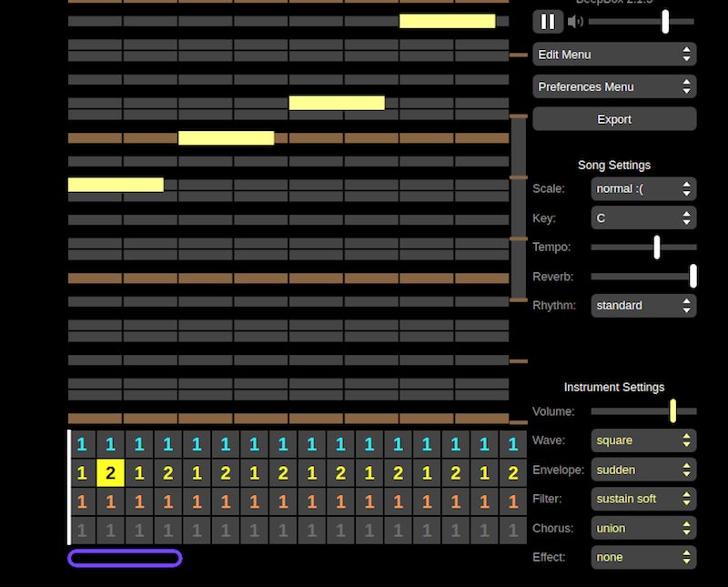Click the Tempo label
The height and width of the screenshot is (587, 728).
point(551,247)
